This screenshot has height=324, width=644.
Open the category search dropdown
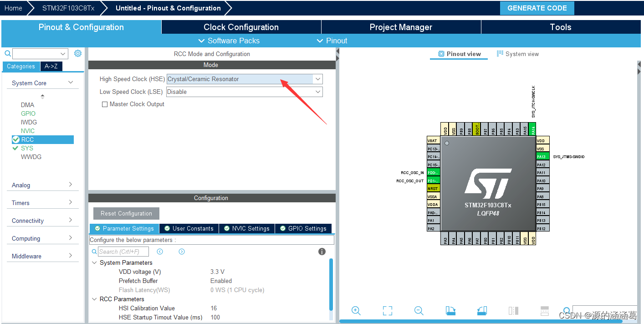[x=63, y=54]
